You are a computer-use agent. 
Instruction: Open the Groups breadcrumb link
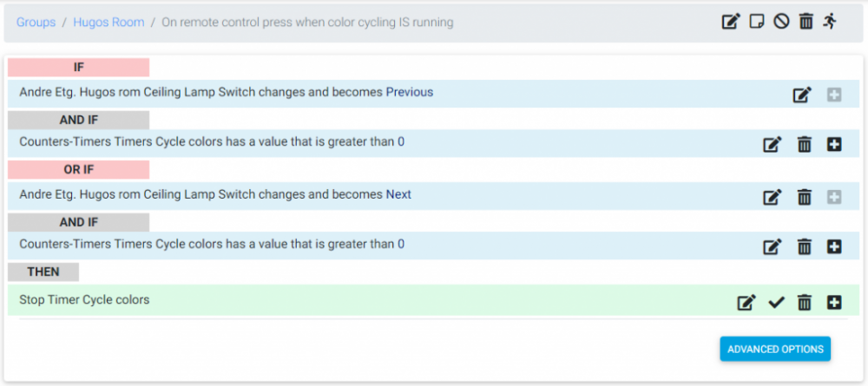tap(36, 22)
